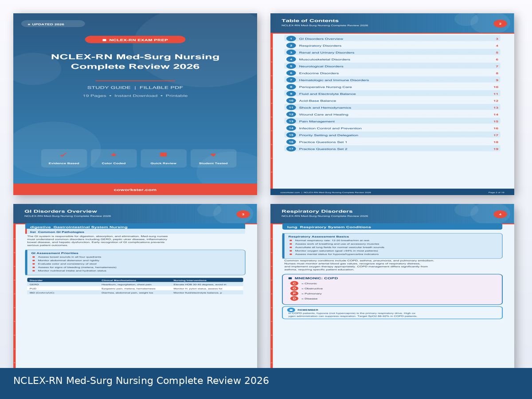
Task: Open Fluid and Electrolyte Balance contents entry
Action: click(327, 94)
